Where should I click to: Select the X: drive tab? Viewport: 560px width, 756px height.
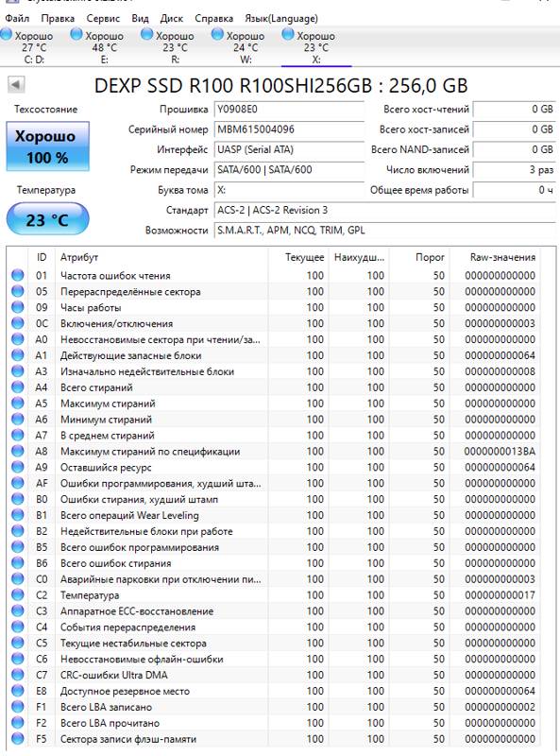309,46
